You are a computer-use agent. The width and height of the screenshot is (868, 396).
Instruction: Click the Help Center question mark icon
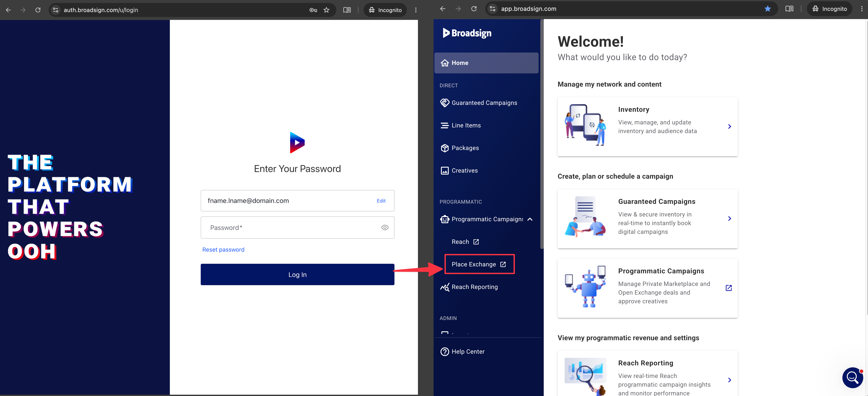445,352
